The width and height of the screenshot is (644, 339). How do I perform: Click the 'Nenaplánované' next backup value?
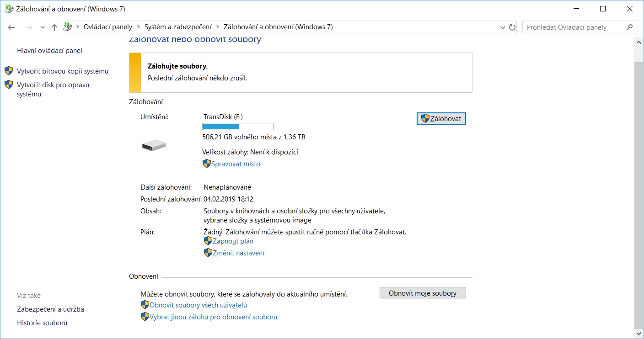click(x=227, y=187)
